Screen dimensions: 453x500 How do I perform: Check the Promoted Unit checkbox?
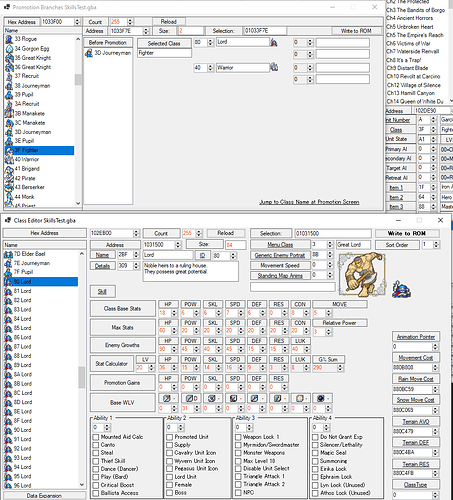click(x=170, y=437)
